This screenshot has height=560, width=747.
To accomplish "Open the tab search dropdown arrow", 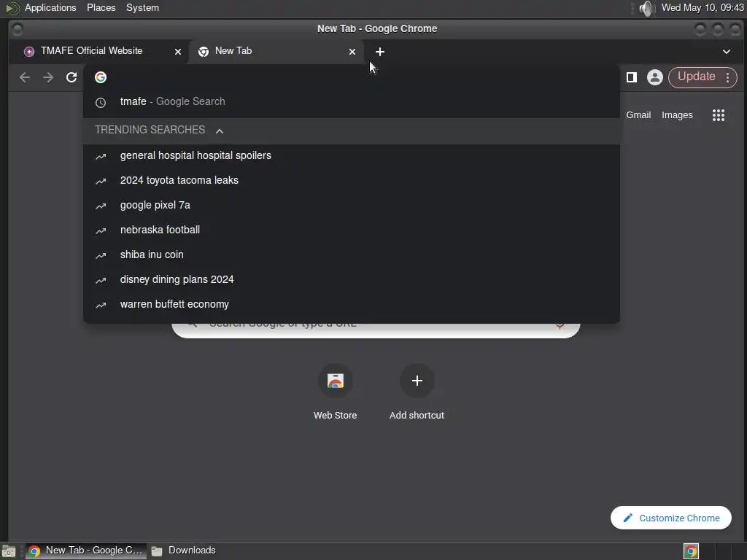I will click(727, 52).
